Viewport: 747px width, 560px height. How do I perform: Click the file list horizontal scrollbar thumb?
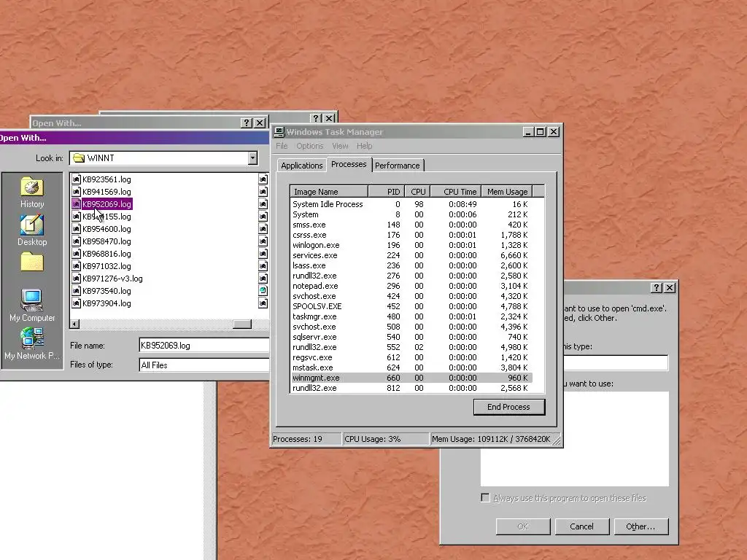click(x=242, y=324)
